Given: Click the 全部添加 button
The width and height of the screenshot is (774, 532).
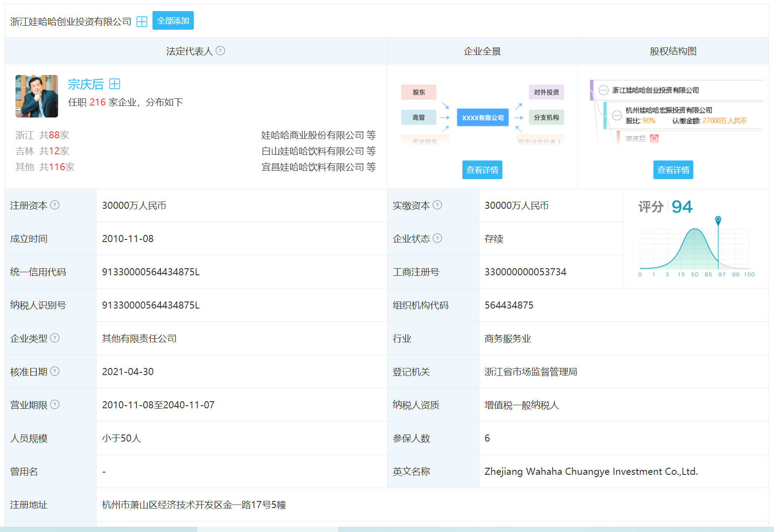Looking at the screenshot, I should point(173,21).
